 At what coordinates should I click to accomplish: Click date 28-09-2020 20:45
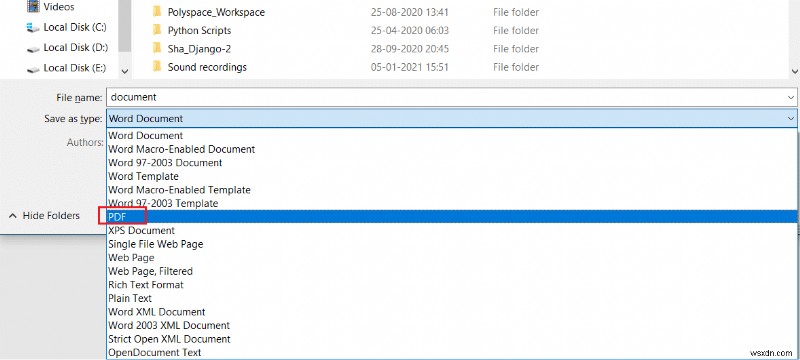tap(410, 49)
